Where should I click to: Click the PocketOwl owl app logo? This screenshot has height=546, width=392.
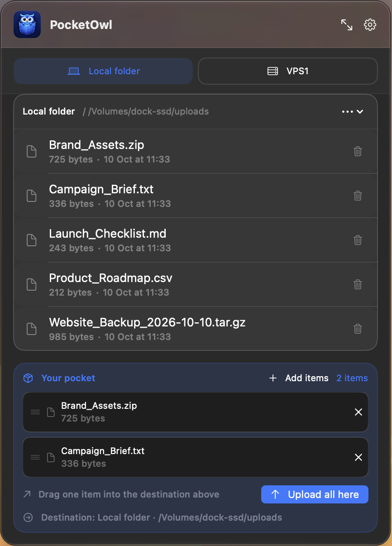click(27, 24)
